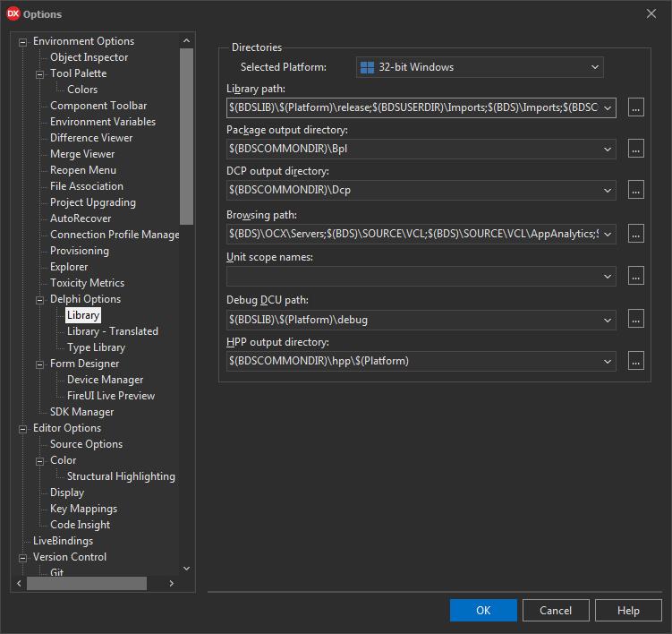Open Help for the Options dialog
The height and width of the screenshot is (634, 672).
click(x=628, y=610)
